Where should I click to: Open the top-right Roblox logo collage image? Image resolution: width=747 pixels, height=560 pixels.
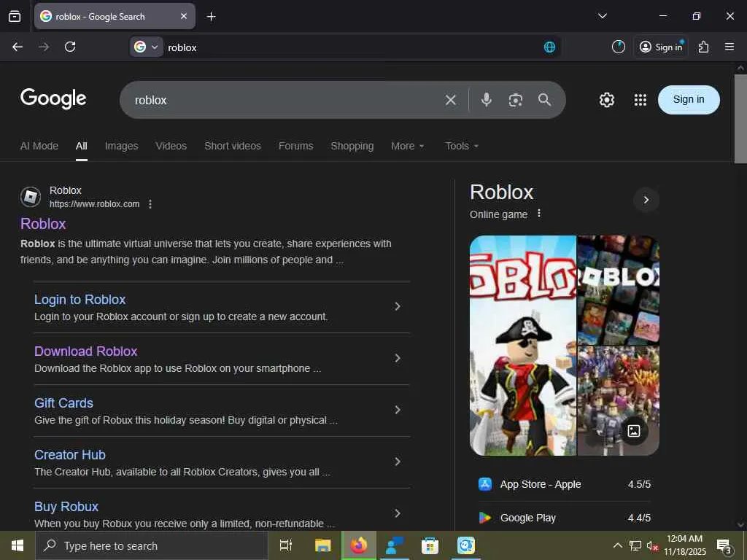point(619,290)
